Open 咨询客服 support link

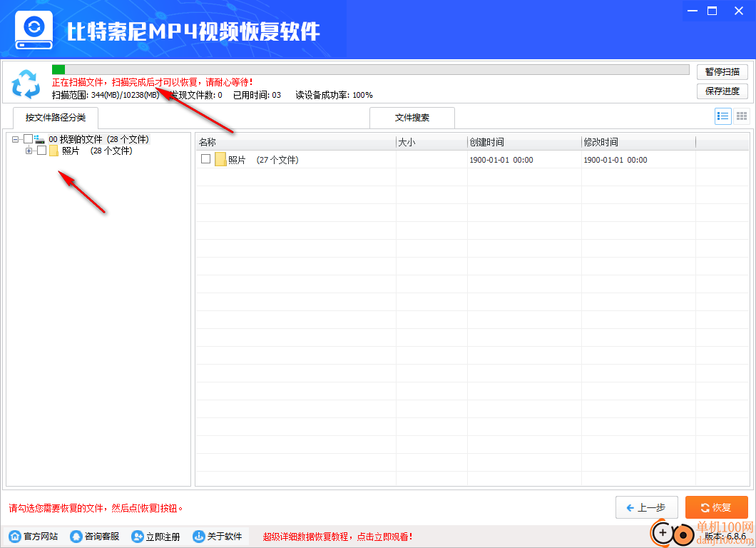point(102,537)
